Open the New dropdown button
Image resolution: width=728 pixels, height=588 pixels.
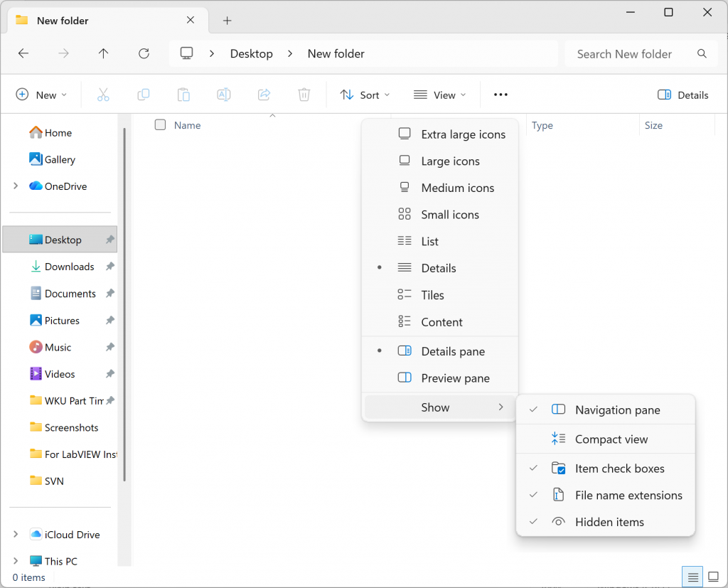coord(41,95)
